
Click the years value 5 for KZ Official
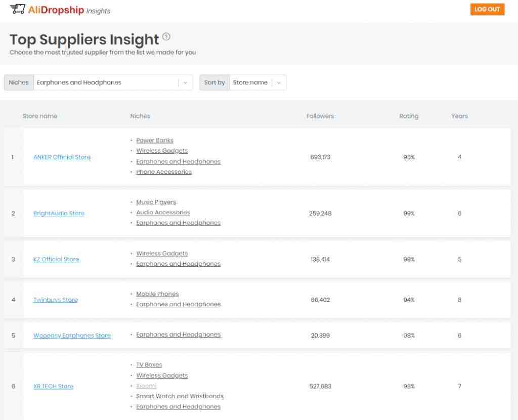[459, 259]
